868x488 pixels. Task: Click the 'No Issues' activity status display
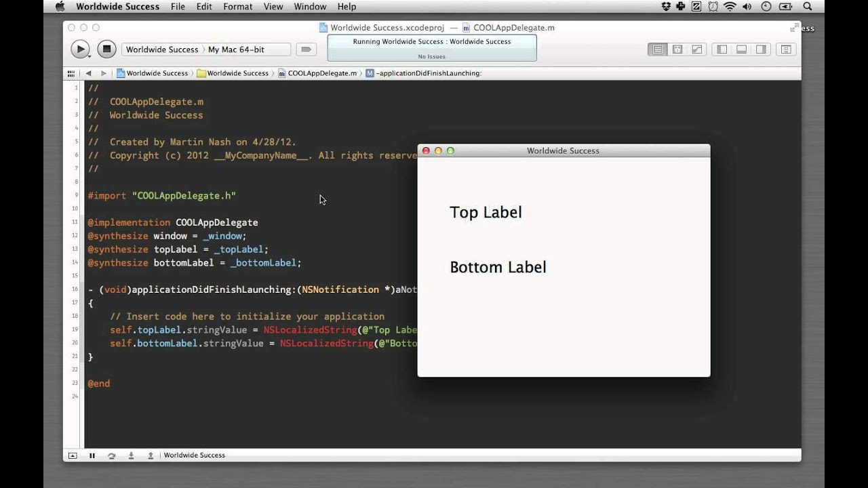point(432,56)
